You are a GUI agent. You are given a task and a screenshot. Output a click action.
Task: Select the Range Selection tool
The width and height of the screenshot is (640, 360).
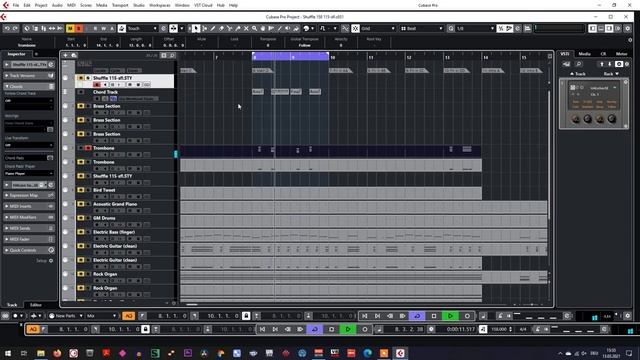[x=204, y=28]
